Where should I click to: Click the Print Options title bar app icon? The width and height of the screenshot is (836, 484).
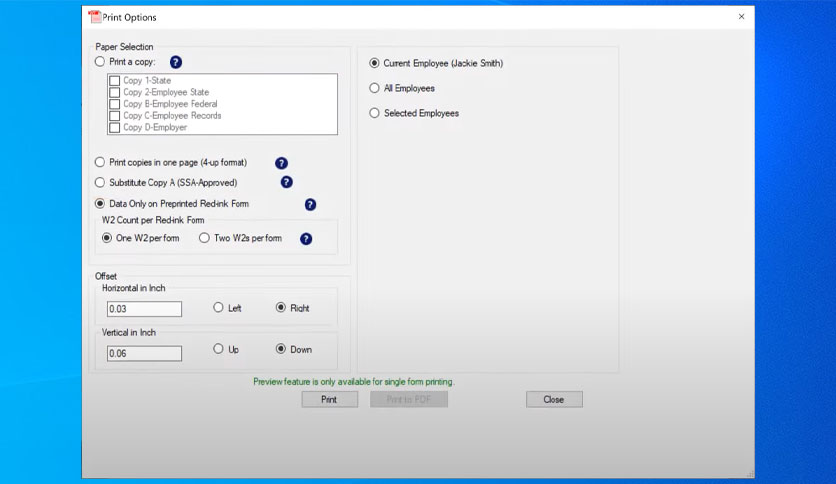click(95, 17)
